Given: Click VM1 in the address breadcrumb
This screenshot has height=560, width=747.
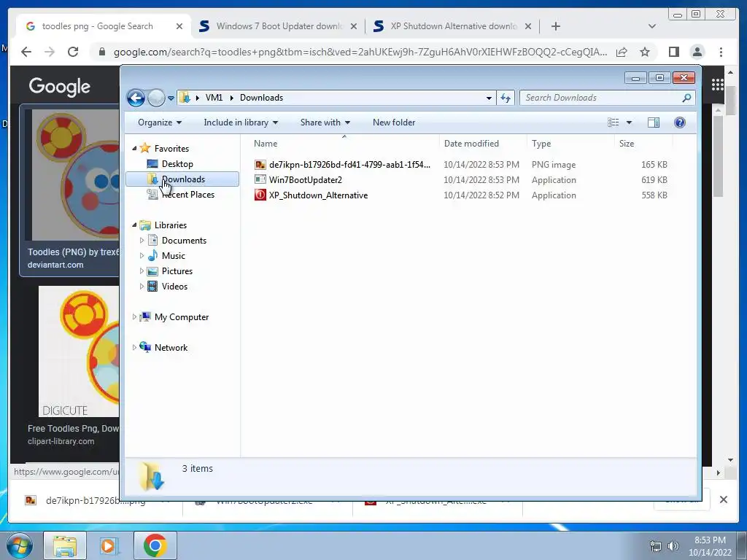Looking at the screenshot, I should (214, 98).
